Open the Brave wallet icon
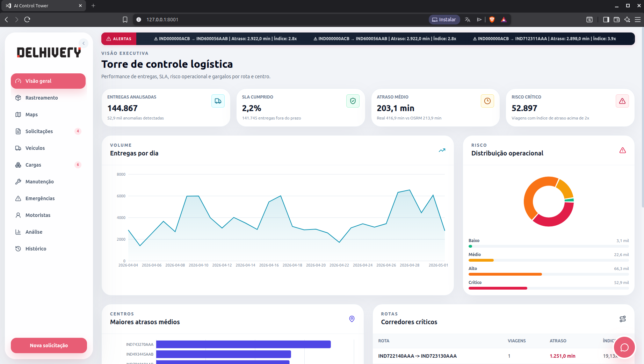 point(617,20)
